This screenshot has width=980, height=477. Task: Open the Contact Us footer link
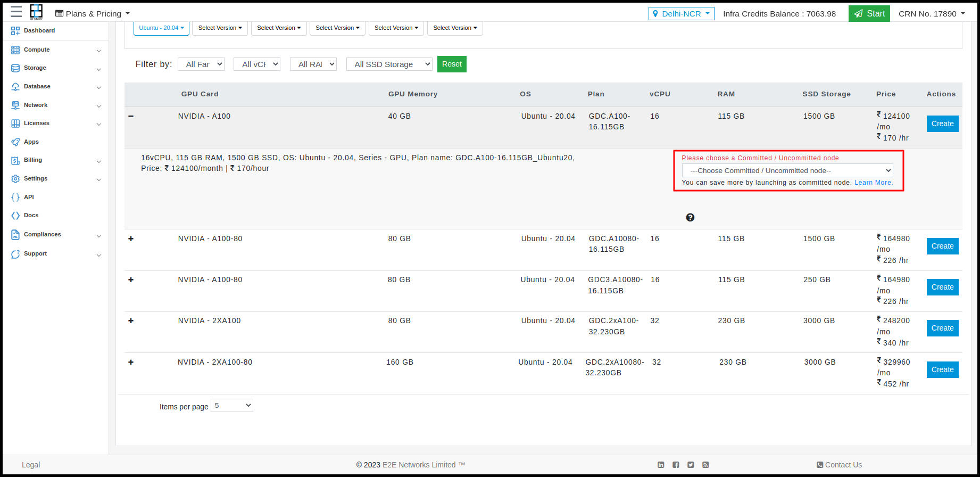coord(839,465)
